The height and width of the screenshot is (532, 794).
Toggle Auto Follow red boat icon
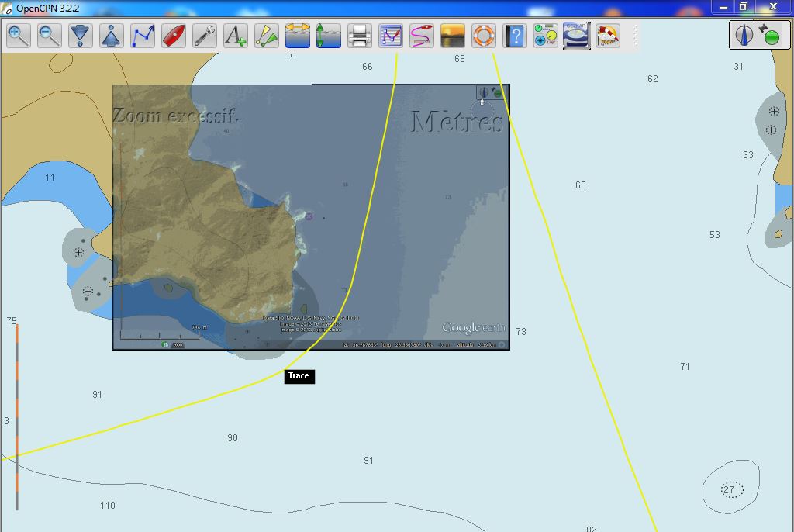(173, 36)
